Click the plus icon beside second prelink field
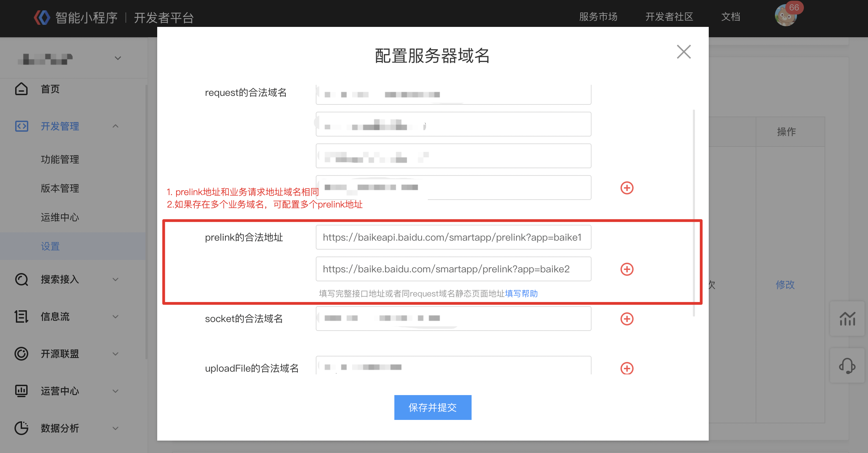Viewport: 868px width, 453px height. [627, 269]
